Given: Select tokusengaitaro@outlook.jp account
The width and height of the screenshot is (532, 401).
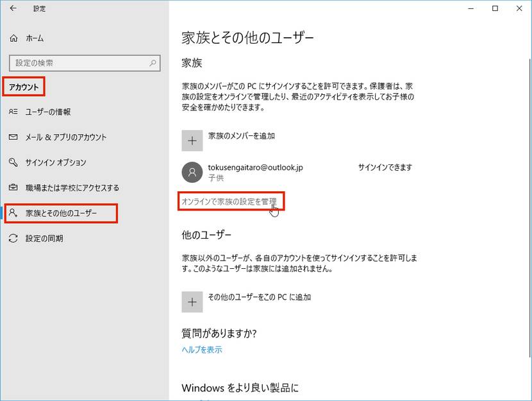Looking at the screenshot, I should click(x=256, y=167).
